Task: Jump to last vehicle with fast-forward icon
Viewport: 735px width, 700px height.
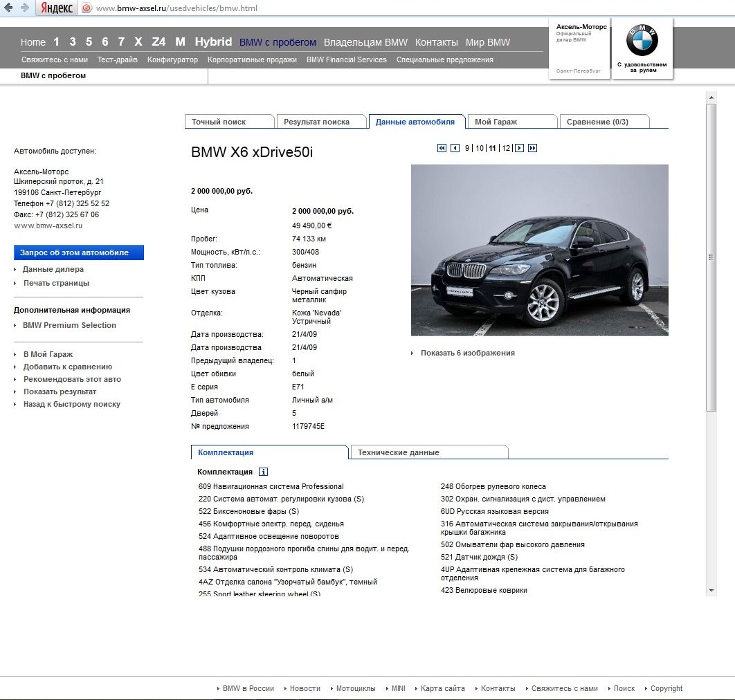Action: 532,148
